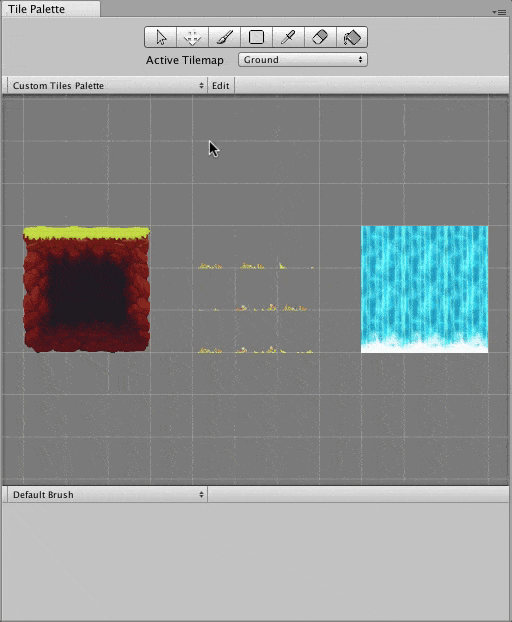Select the Eyedropper picker tool
This screenshot has height=622, width=512.
point(288,37)
